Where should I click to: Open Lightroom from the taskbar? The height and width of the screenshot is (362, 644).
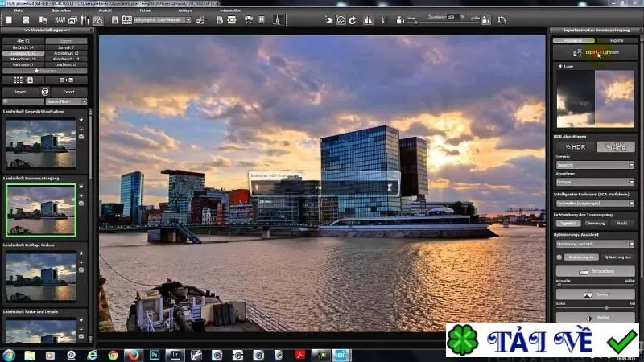pyautogui.click(x=175, y=355)
